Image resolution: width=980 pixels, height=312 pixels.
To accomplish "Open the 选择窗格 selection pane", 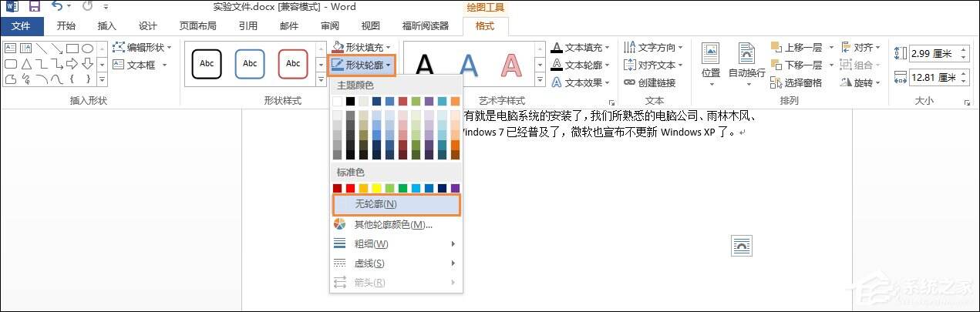I will (796, 82).
